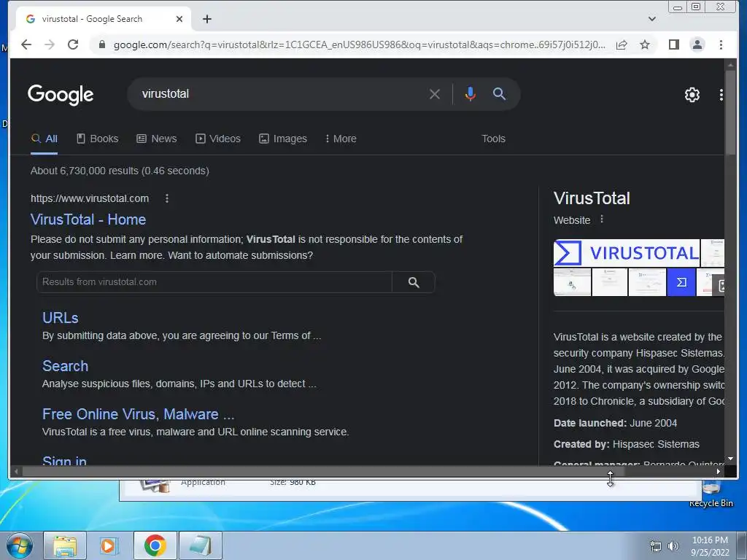The image size is (747, 560).
Task: Go back with the browser back arrow
Action: pos(26,44)
